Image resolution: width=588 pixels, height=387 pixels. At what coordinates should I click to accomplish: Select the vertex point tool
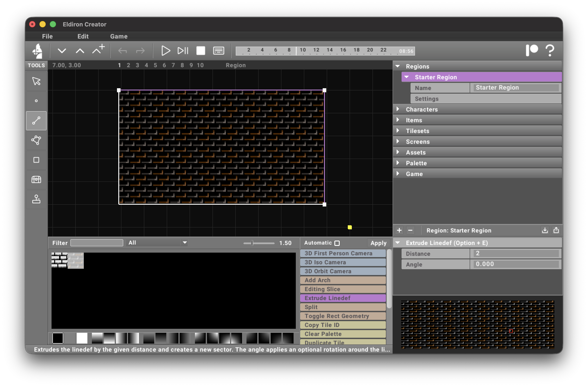(36, 101)
